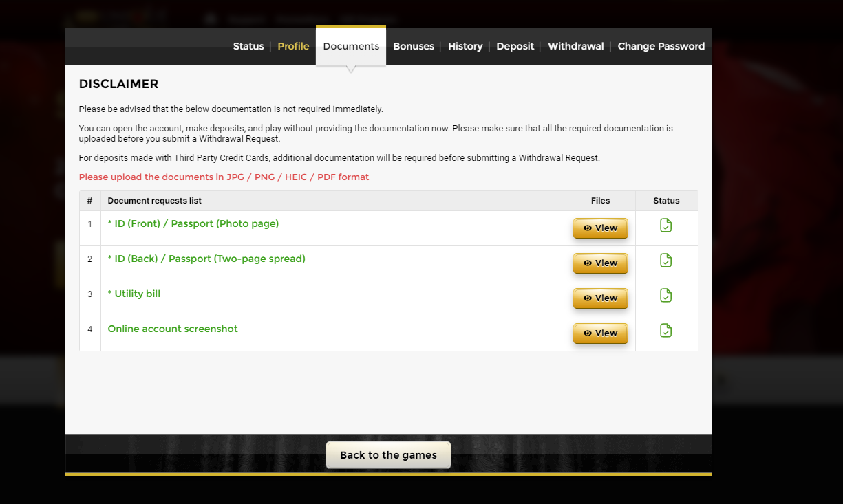Image resolution: width=843 pixels, height=504 pixels.
Task: View the ID (Front) / Passport file
Action: point(600,228)
